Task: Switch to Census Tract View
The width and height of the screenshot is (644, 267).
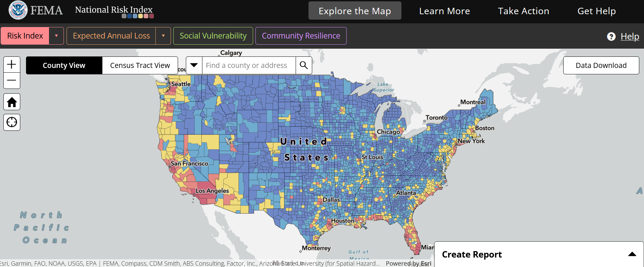Action: tap(140, 65)
